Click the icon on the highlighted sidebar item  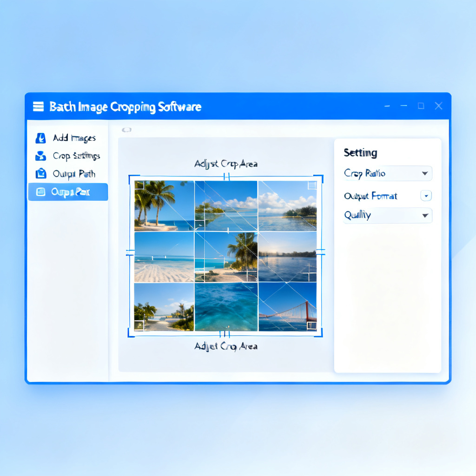point(41,192)
